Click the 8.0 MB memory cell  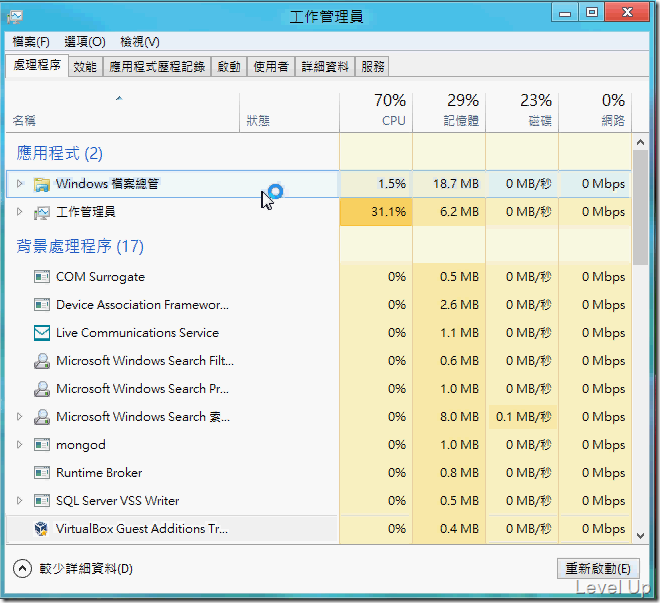tap(449, 417)
